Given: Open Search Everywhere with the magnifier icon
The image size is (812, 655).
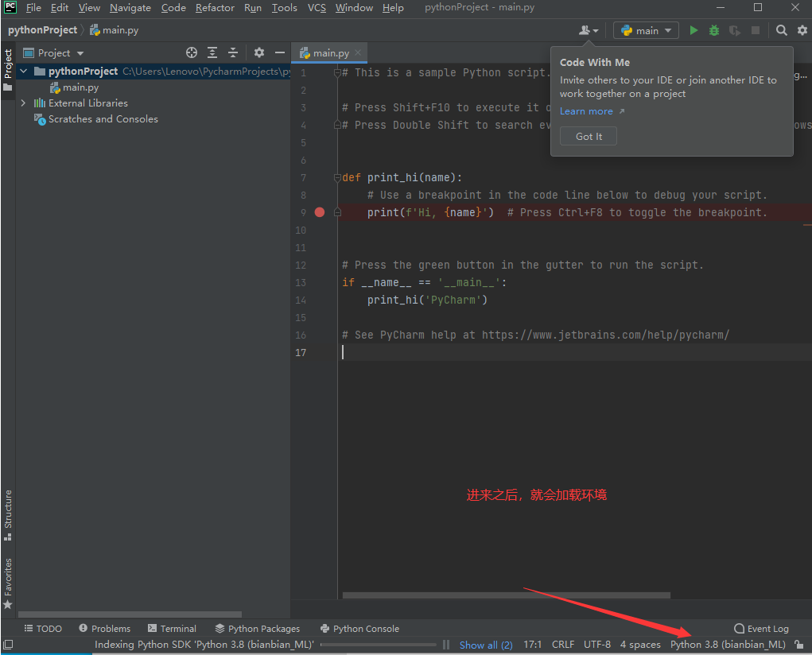Looking at the screenshot, I should coord(781,29).
